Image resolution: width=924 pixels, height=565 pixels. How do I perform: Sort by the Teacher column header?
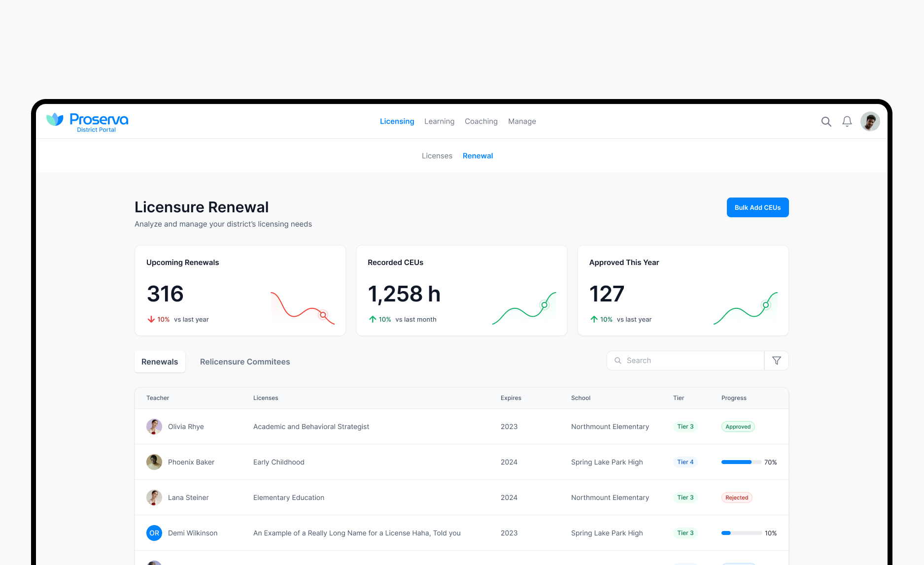(158, 398)
